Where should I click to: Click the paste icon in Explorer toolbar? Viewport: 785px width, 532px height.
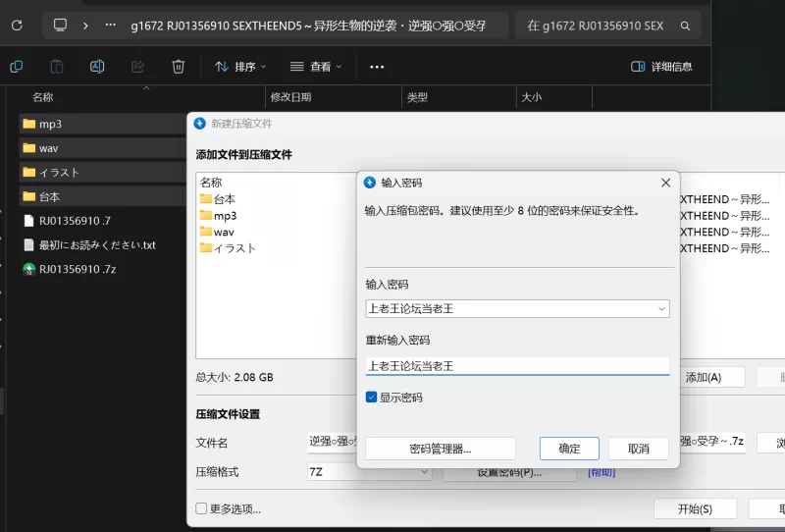pyautogui.click(x=57, y=67)
